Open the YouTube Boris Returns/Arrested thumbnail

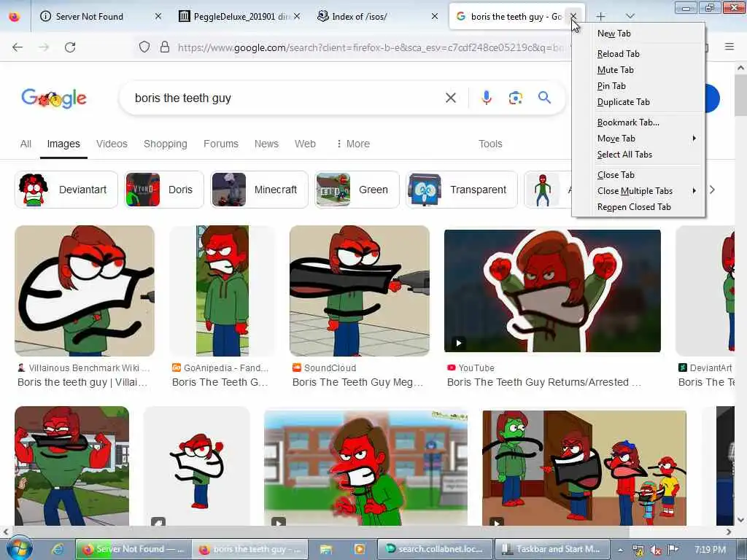(x=552, y=291)
